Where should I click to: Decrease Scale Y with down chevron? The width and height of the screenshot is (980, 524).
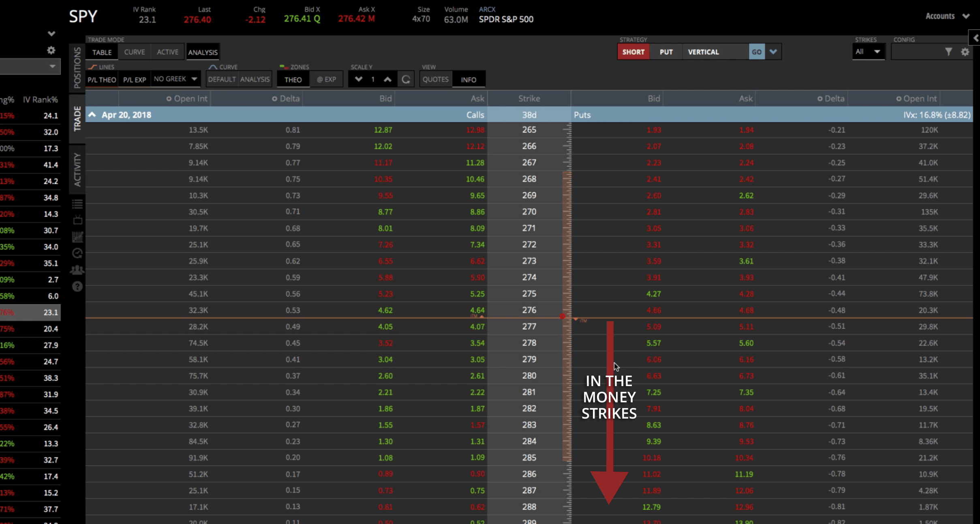(358, 79)
